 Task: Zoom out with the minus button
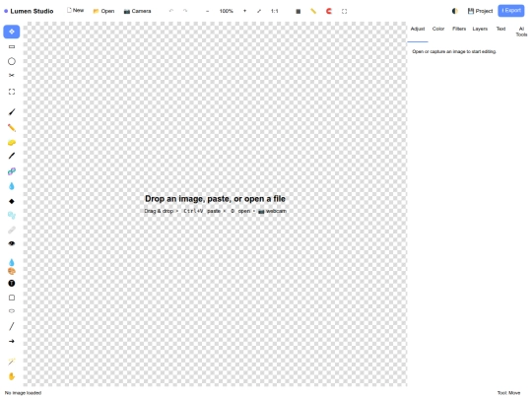207,11
